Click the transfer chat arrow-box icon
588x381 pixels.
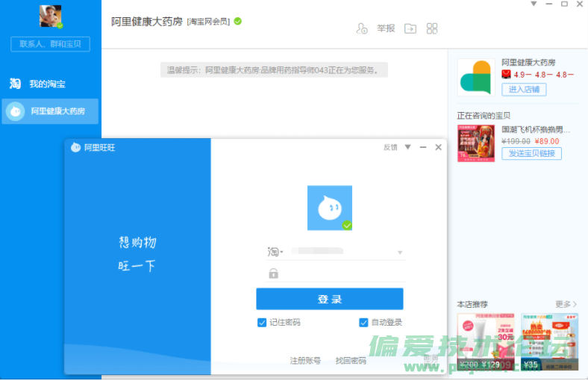coord(410,29)
